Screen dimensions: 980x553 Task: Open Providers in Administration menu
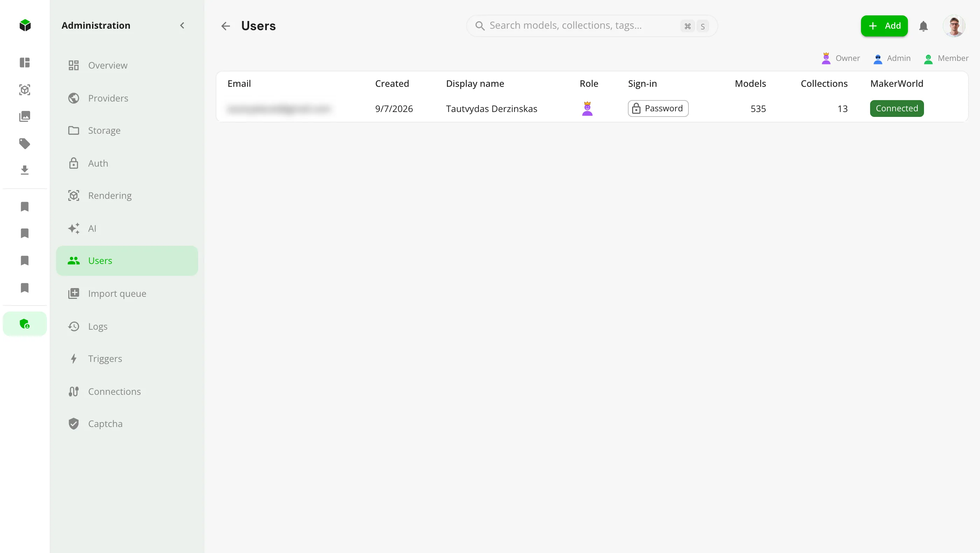click(127, 98)
